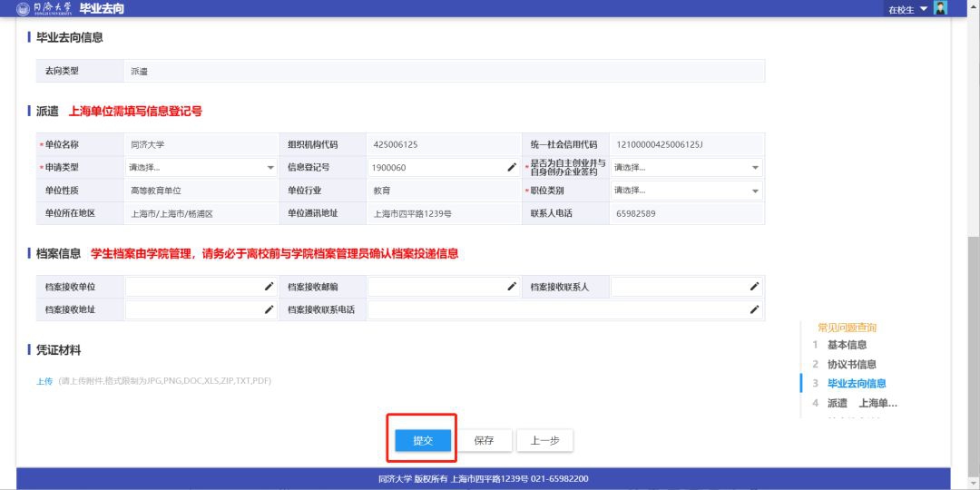Click pencil icon in 档案接收联系人 field
This screenshot has width=980, height=490.
(754, 286)
